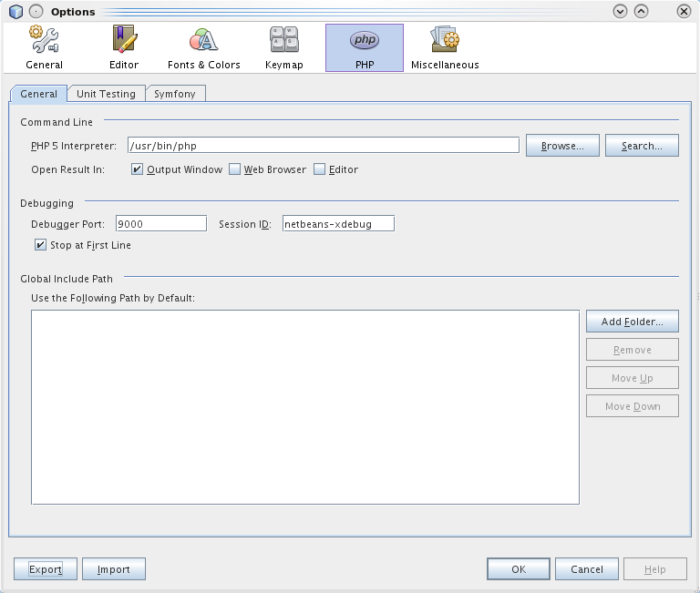
Task: Open the Editor options category
Action: (x=124, y=47)
